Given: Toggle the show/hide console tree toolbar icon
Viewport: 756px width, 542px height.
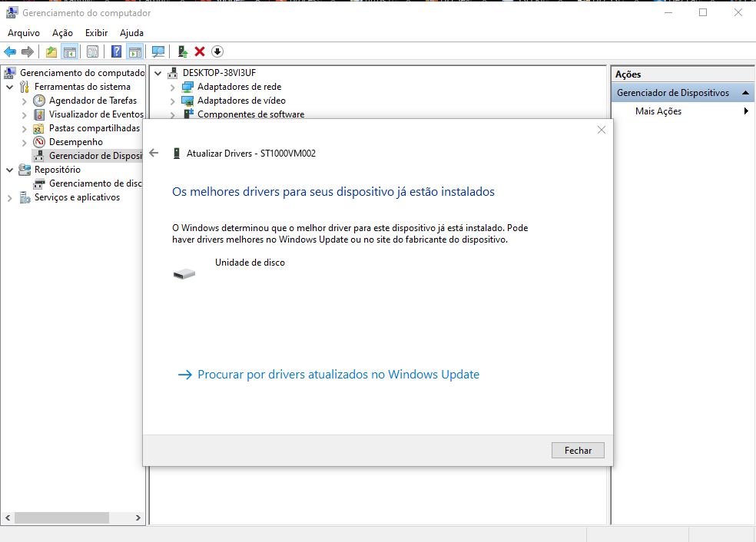Looking at the screenshot, I should [x=70, y=51].
